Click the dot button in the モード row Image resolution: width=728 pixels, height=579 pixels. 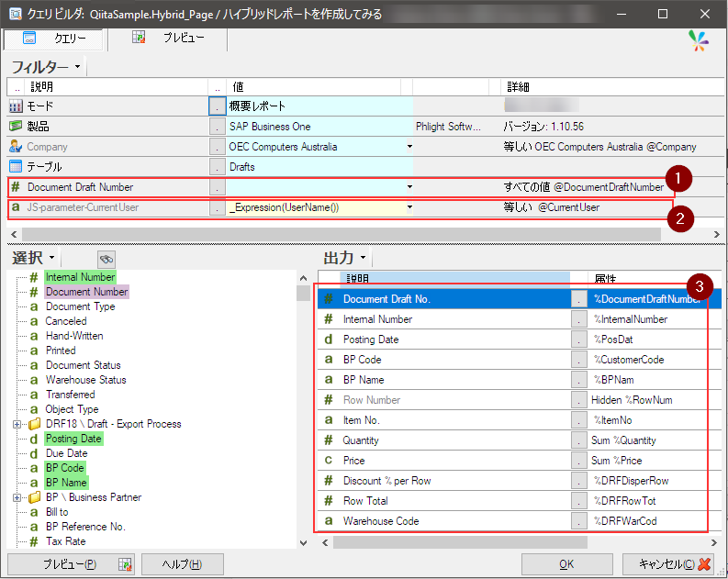pyautogui.click(x=218, y=106)
